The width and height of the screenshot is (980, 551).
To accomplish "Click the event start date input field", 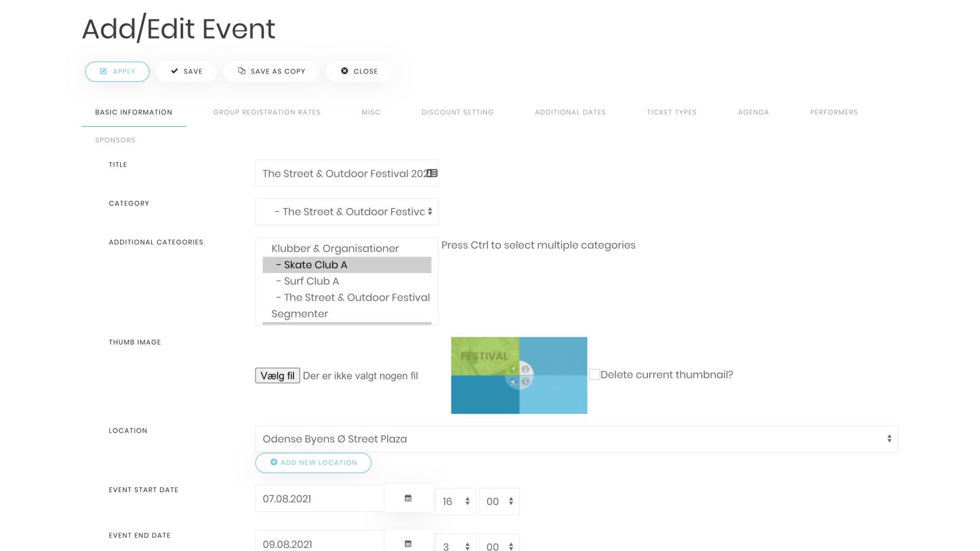I will [x=320, y=498].
